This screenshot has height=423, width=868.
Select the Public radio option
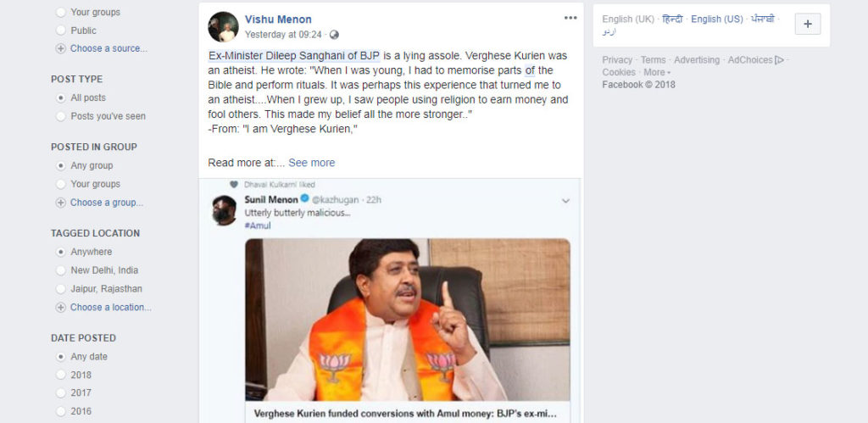(60, 31)
